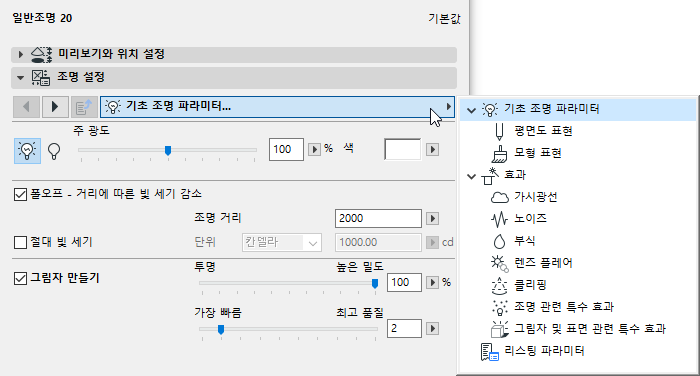700x376 pixels.
Task: Open the arrow menu beside shadow quality field
Action: 432,329
